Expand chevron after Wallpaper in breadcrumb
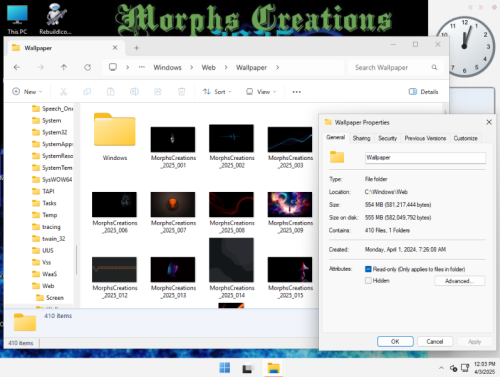500x377 pixels. [x=278, y=67]
